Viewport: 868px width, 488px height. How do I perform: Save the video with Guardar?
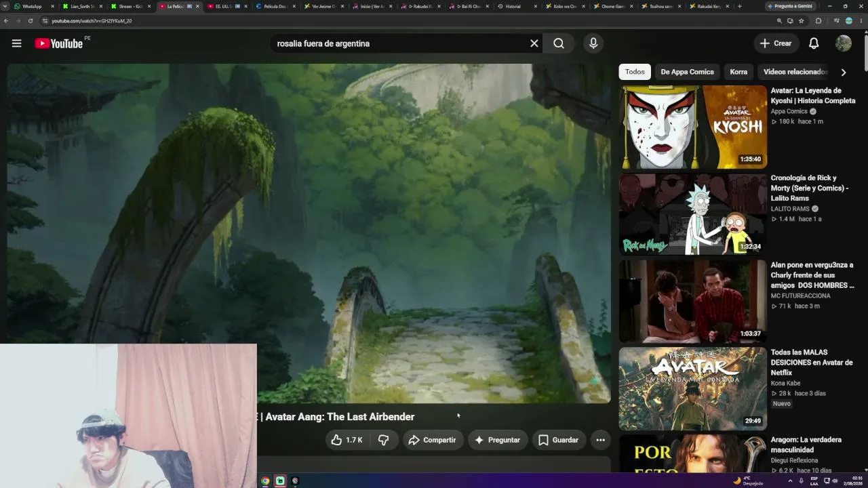click(558, 440)
